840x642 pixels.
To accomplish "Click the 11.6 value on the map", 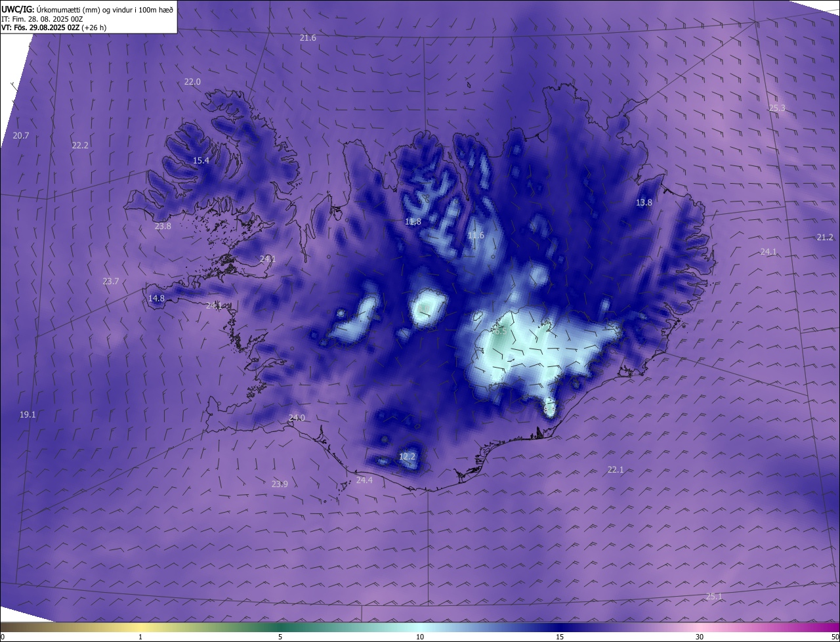I will tap(476, 236).
